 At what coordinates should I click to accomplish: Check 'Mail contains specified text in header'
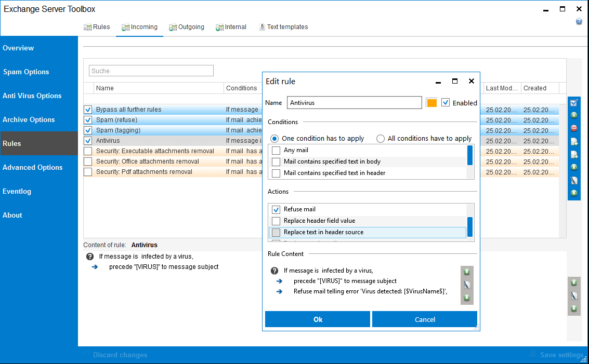(276, 173)
